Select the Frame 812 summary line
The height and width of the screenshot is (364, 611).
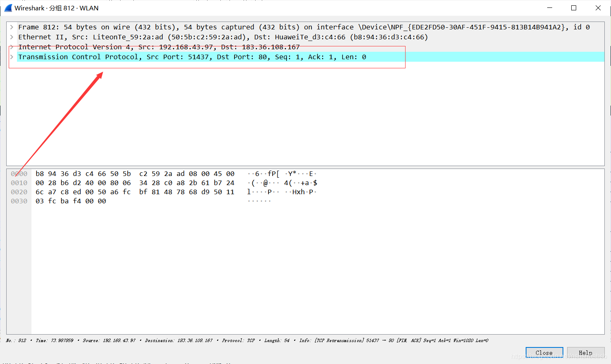(x=304, y=27)
